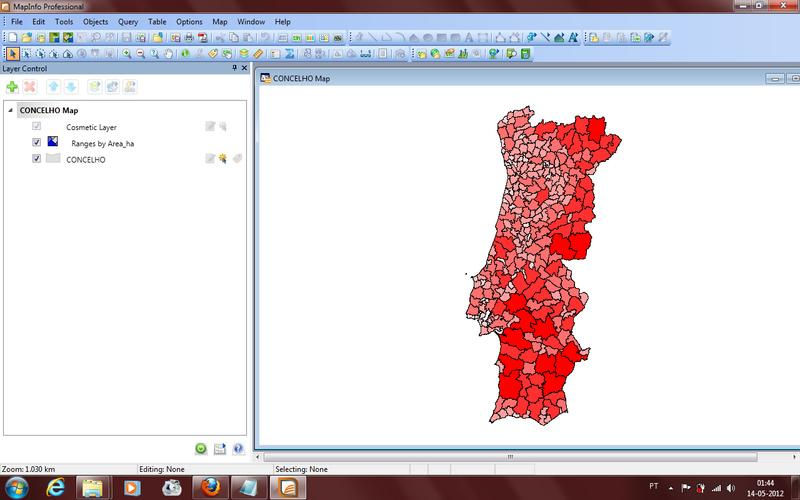800x500 pixels.
Task: Click the New Table icon in toolbar
Action: point(13,37)
